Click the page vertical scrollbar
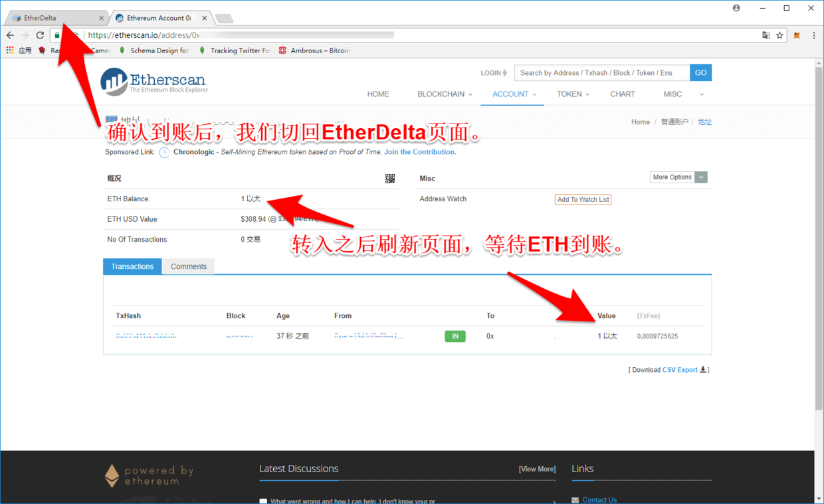The width and height of the screenshot is (824, 504). click(x=819, y=238)
